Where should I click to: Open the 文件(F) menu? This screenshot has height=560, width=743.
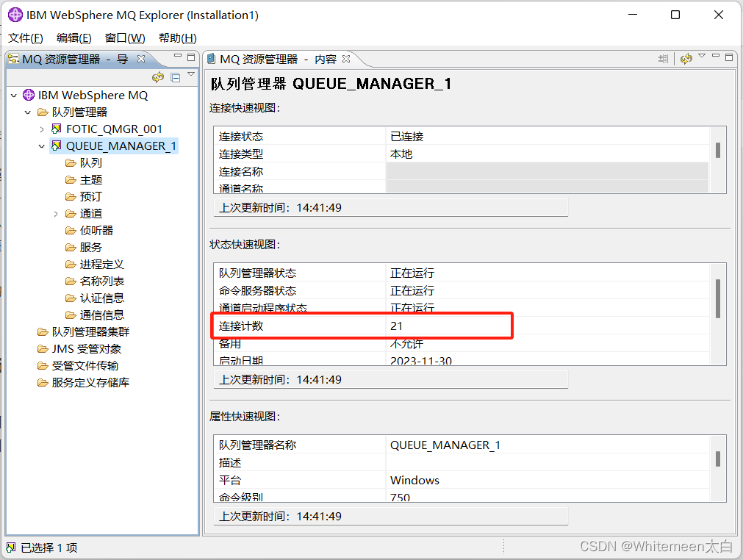25,37
